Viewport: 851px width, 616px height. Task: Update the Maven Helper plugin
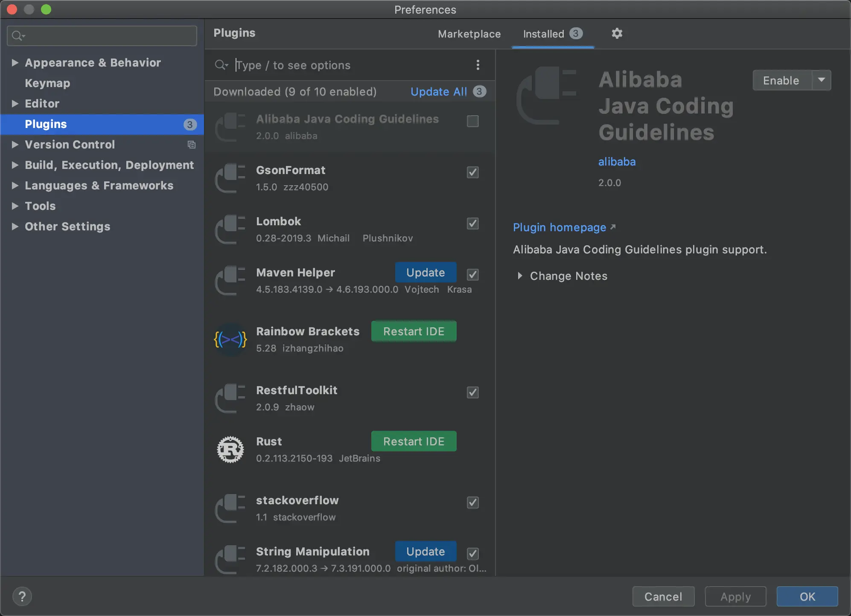[x=425, y=273]
